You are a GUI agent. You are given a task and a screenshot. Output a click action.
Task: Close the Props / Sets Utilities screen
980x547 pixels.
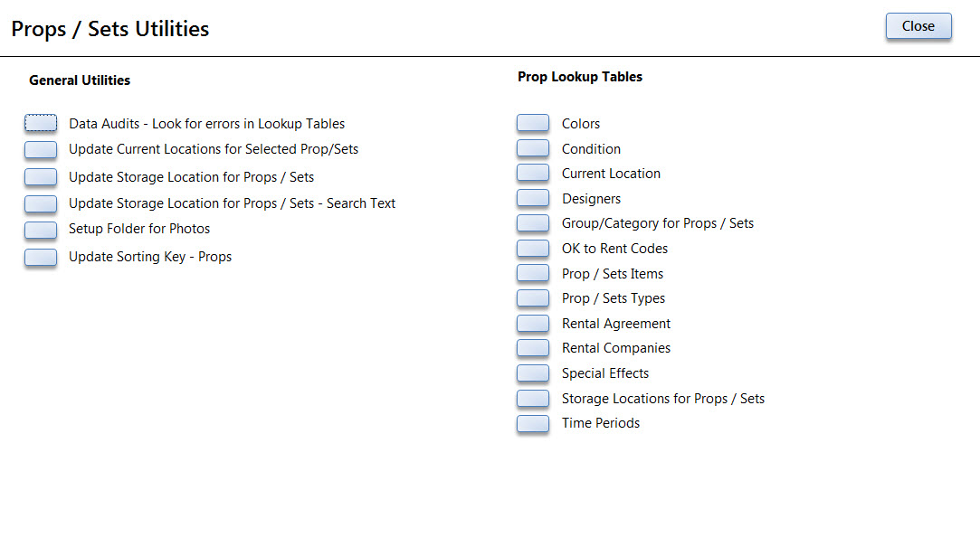coord(918,26)
